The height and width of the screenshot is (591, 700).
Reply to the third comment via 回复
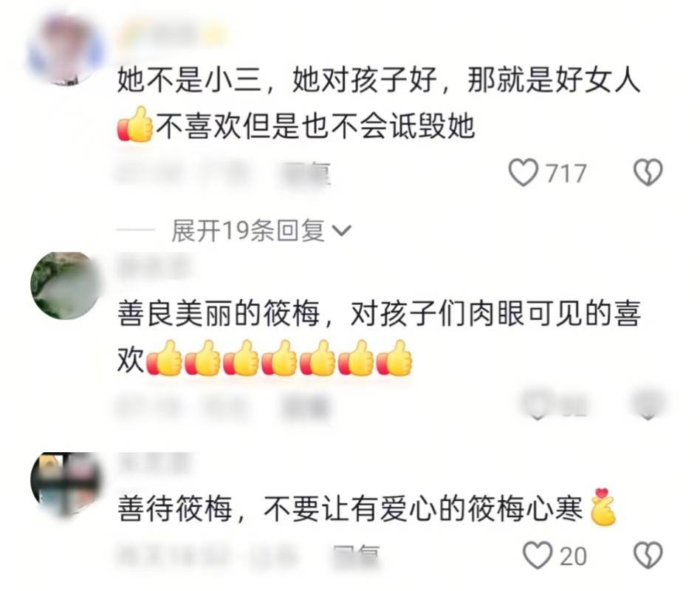pos(356,556)
